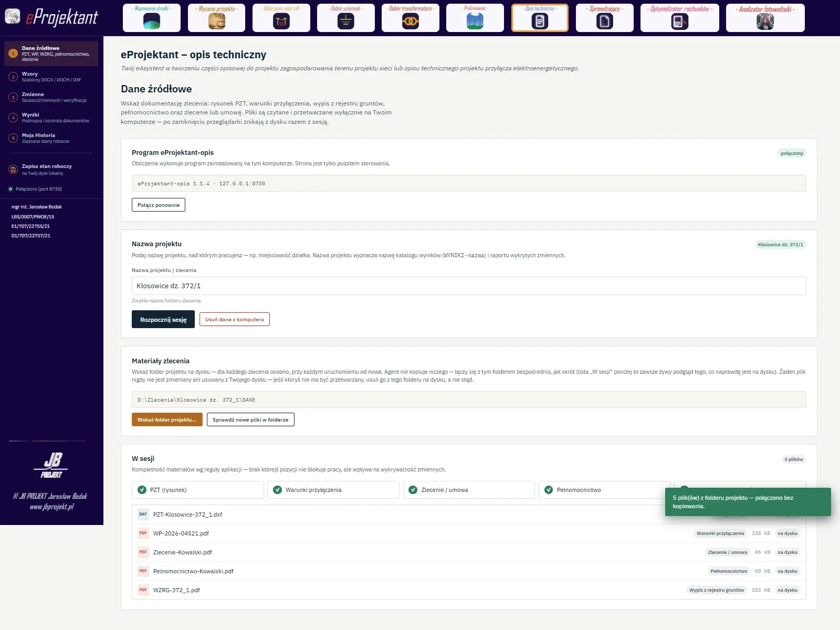Open the ProLiniowiec tool
Viewport: 840px width, 630px height.
point(475,18)
